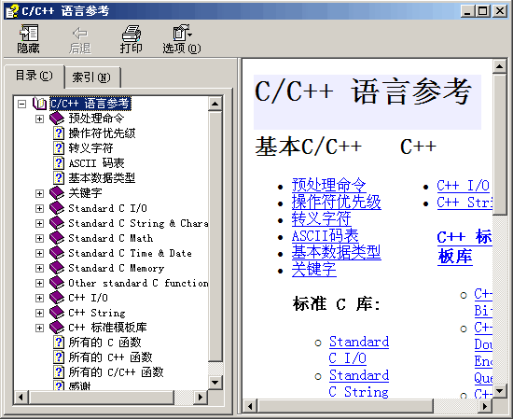Select the ASCII 码表 page icon
The image size is (513, 420).
click(x=59, y=163)
